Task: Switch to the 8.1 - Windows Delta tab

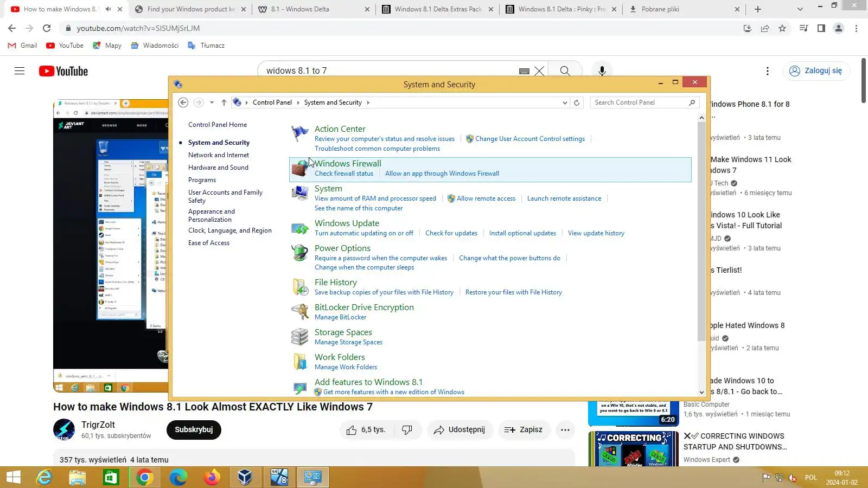Action: click(314, 9)
